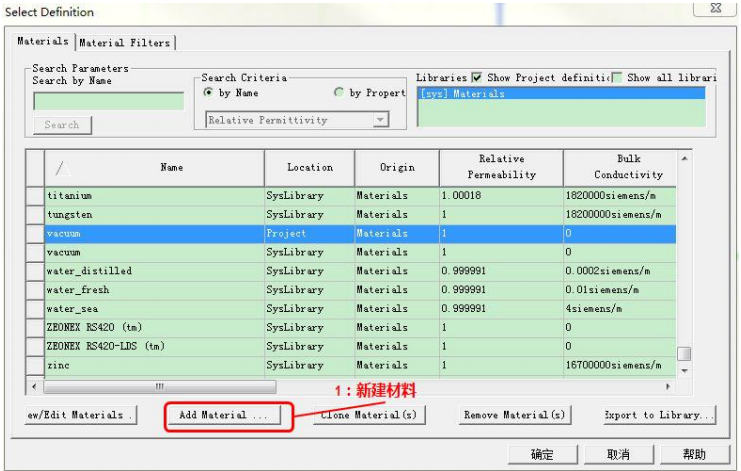Click the Bulk Conductivity column header
741x471 pixels.
pos(620,168)
